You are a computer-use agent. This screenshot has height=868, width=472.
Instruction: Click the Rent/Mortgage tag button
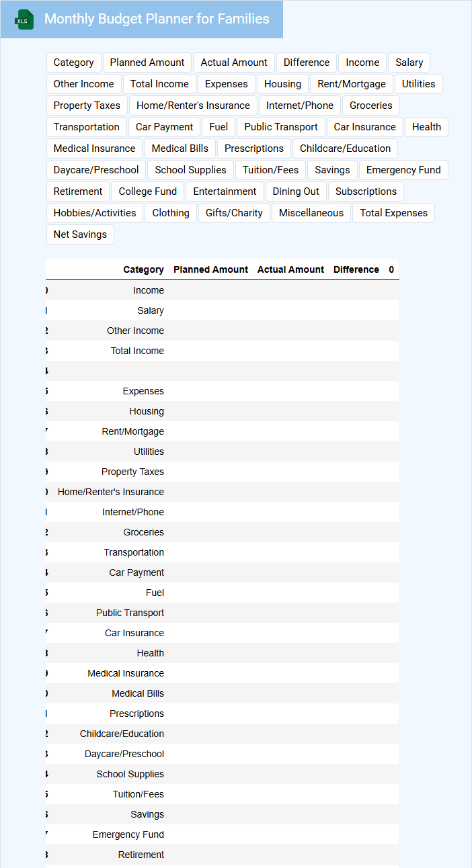click(351, 84)
